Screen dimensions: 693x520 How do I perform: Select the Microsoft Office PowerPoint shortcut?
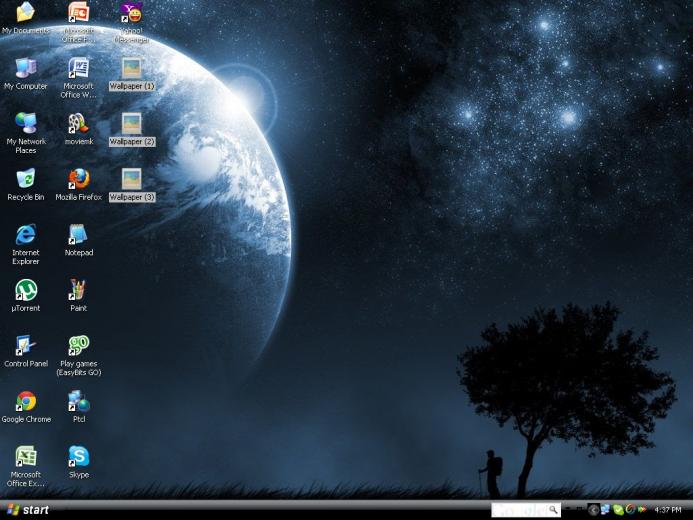79,22
